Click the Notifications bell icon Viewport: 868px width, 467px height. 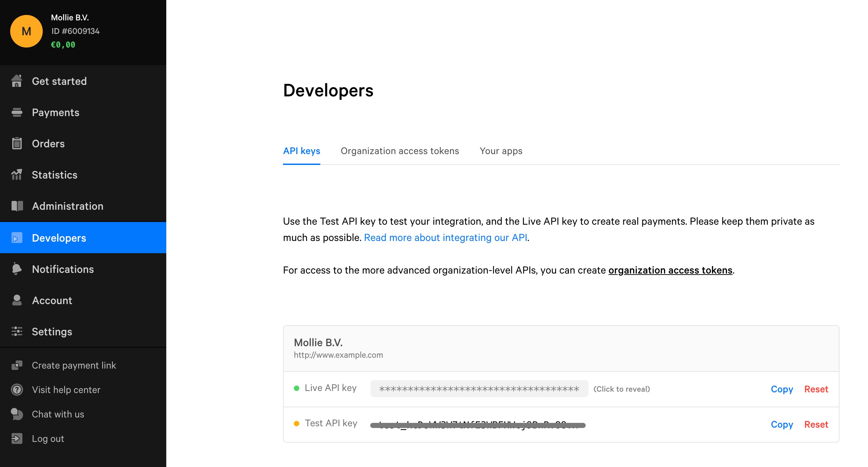(17, 269)
